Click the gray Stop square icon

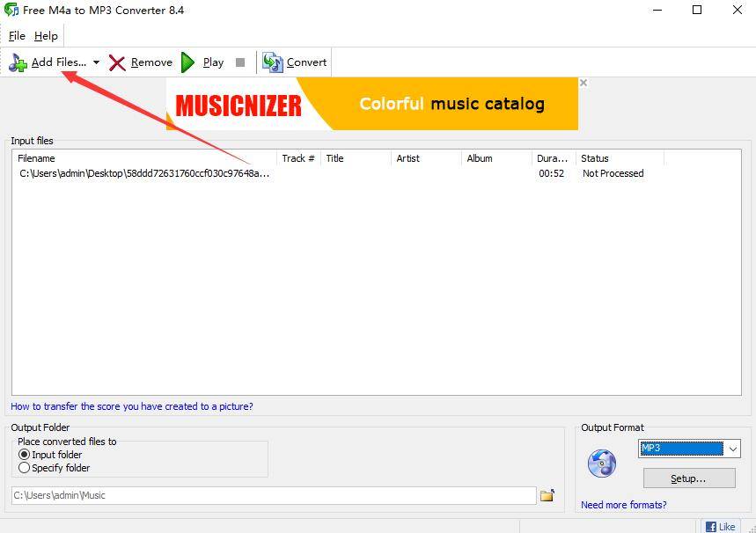(x=239, y=62)
